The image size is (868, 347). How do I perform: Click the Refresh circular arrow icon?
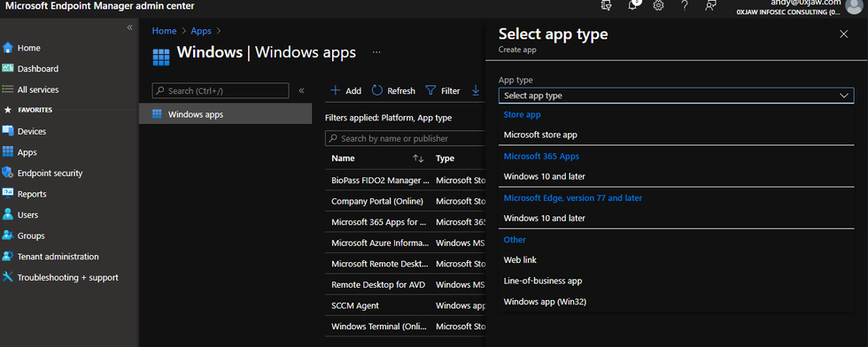click(377, 90)
